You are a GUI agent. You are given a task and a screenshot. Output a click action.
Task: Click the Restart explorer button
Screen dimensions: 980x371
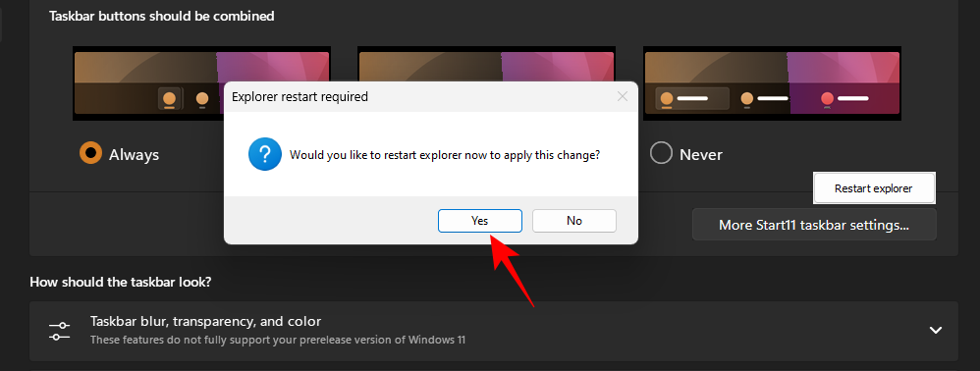(874, 188)
